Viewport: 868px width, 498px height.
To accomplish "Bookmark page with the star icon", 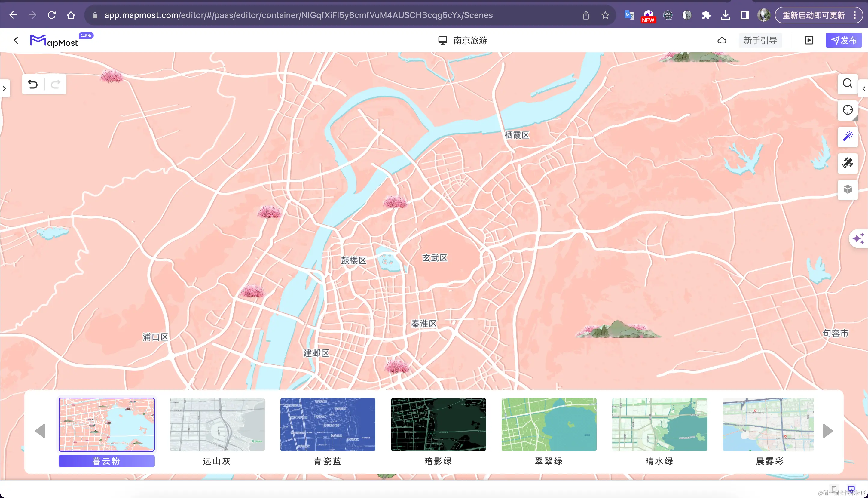I will click(x=605, y=15).
